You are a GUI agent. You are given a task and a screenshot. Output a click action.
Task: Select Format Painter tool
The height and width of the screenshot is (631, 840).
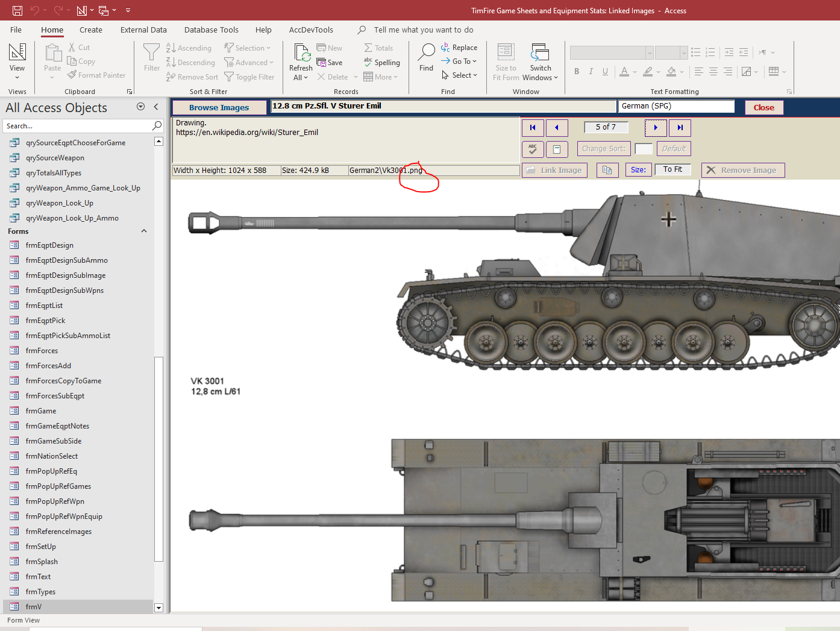[97, 75]
